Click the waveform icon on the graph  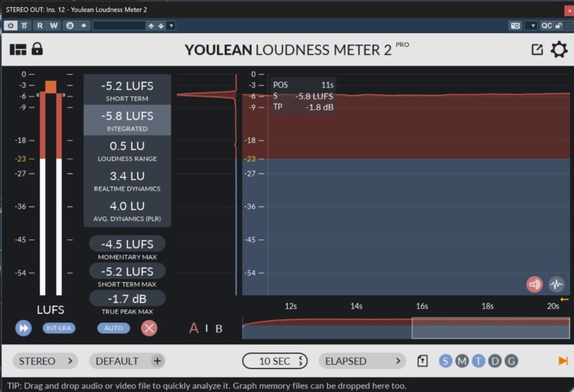click(x=556, y=284)
